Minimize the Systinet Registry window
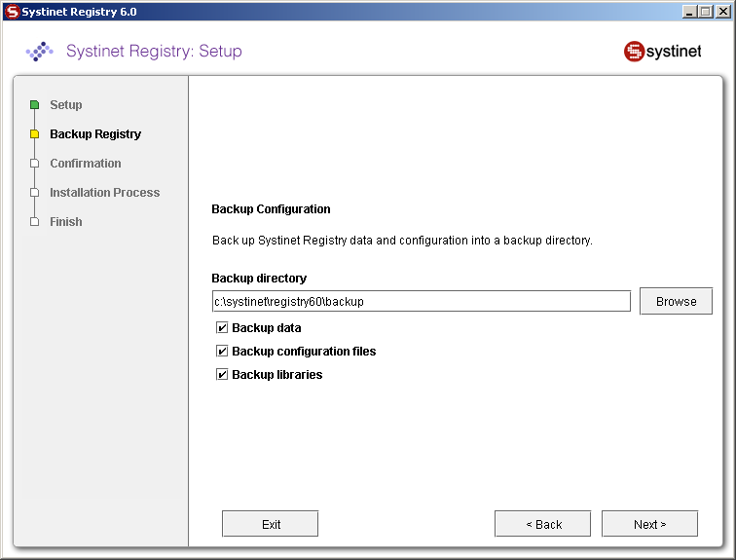 [688, 12]
